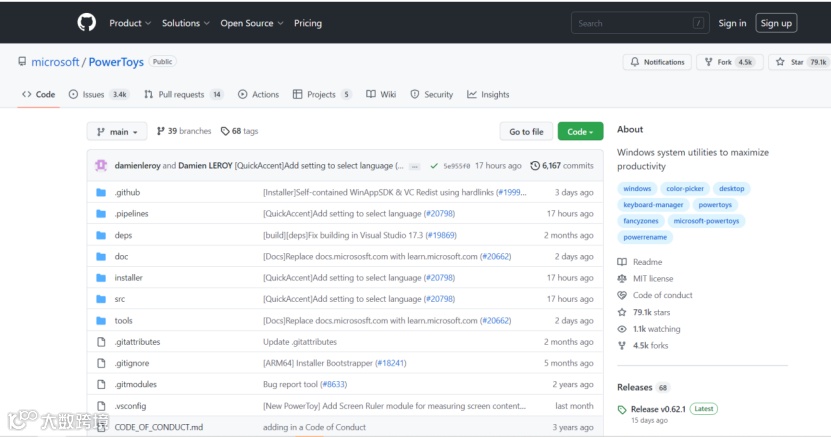Open the PowerToys repository link
The height and width of the screenshot is (437, 831).
click(x=116, y=62)
